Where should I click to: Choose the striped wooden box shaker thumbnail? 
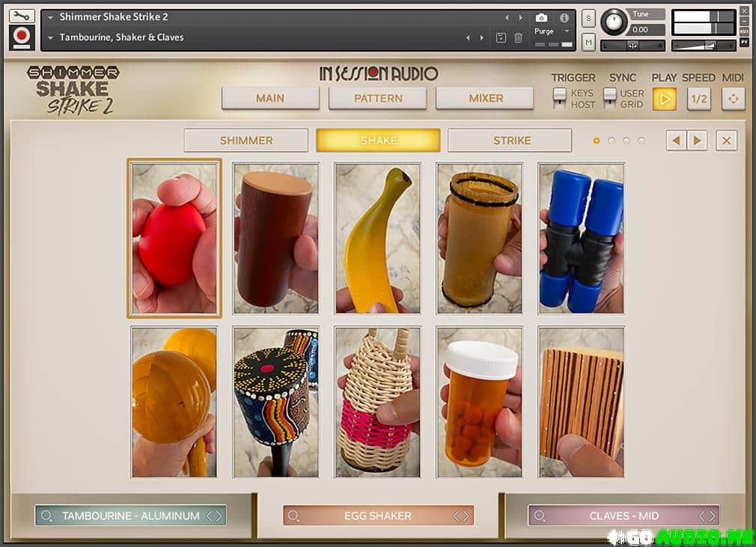pos(582,403)
